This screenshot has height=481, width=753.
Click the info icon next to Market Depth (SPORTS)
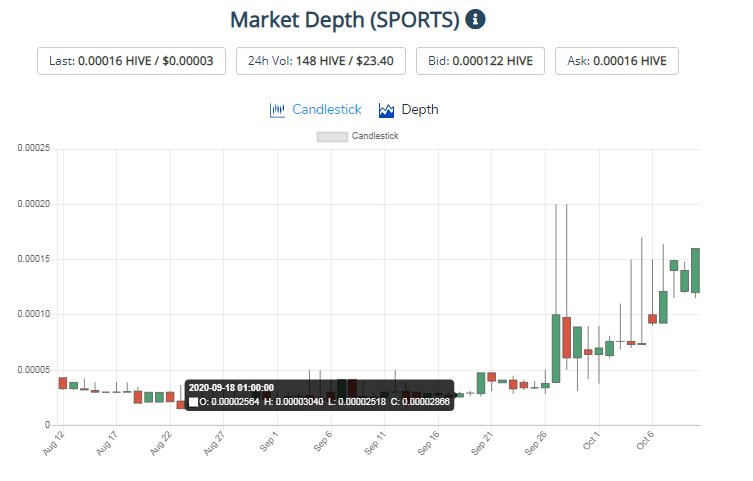475,19
